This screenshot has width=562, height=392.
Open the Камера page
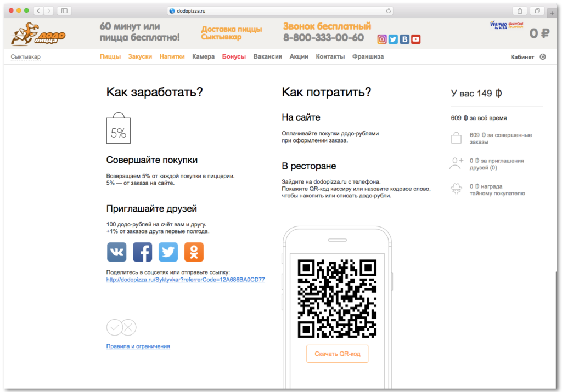[x=203, y=56]
